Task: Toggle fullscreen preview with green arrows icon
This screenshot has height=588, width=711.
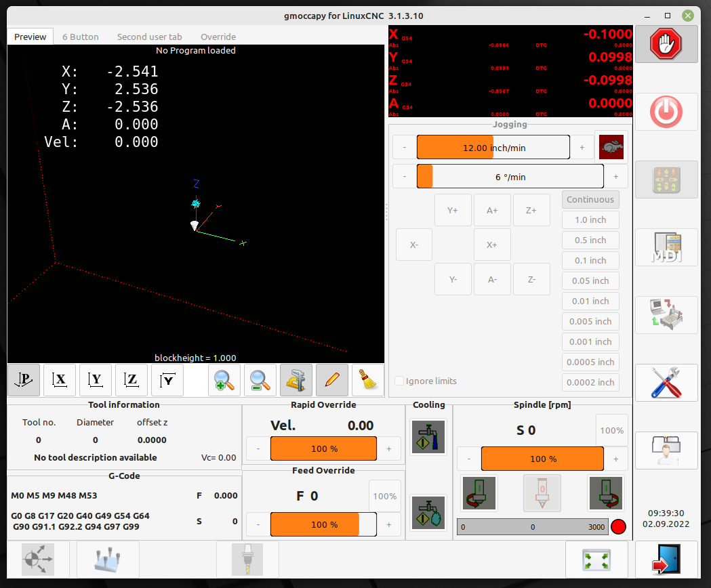Action: [x=596, y=560]
